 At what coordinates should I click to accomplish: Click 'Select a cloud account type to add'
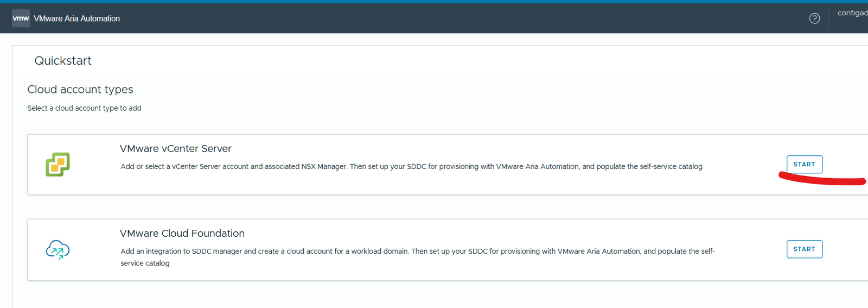click(84, 108)
